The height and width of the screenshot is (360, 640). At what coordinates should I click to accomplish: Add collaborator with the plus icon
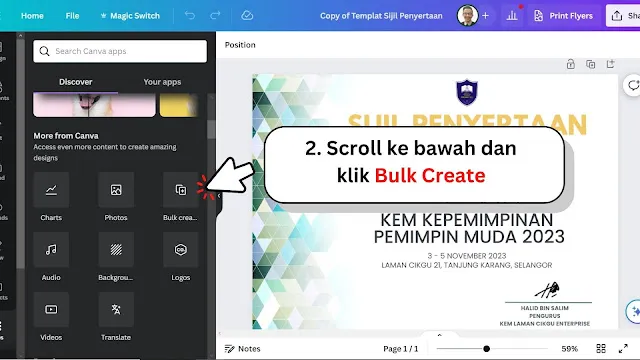tap(485, 16)
